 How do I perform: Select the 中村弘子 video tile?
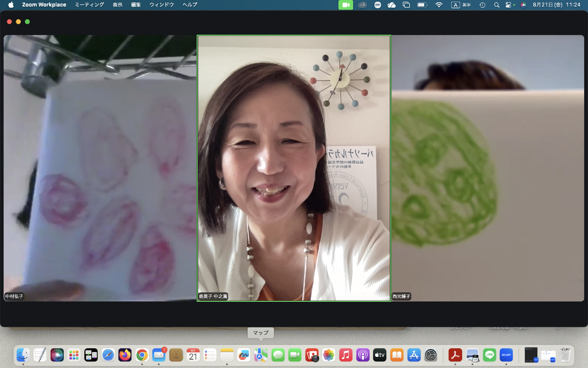pos(100,168)
